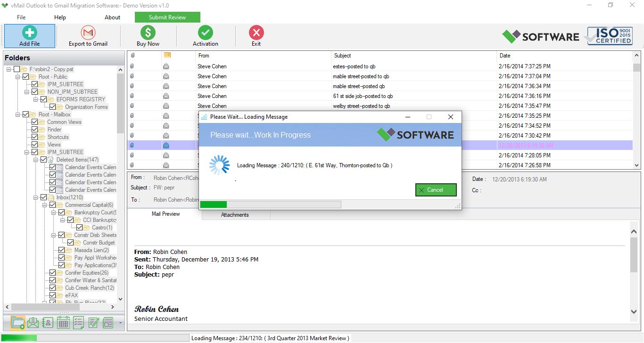Uncheck the NON_IPM_SUBTREE checkbox
This screenshot has width=644, height=343.
tap(34, 92)
